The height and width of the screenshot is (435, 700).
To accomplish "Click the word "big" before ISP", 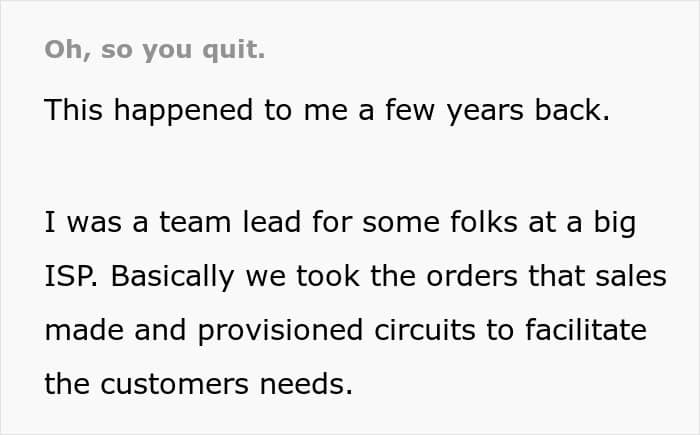I will click(614, 222).
